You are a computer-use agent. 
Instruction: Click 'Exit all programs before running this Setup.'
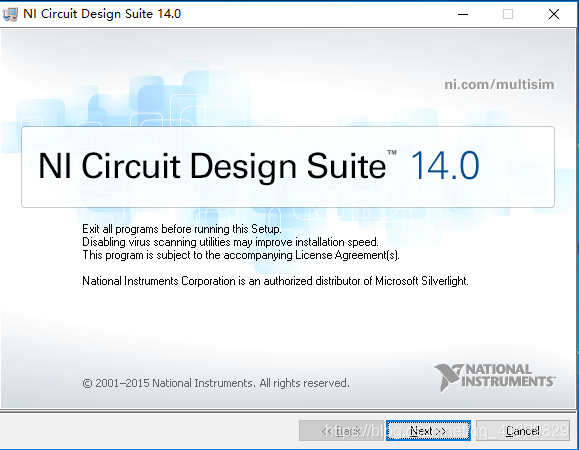pyautogui.click(x=182, y=229)
